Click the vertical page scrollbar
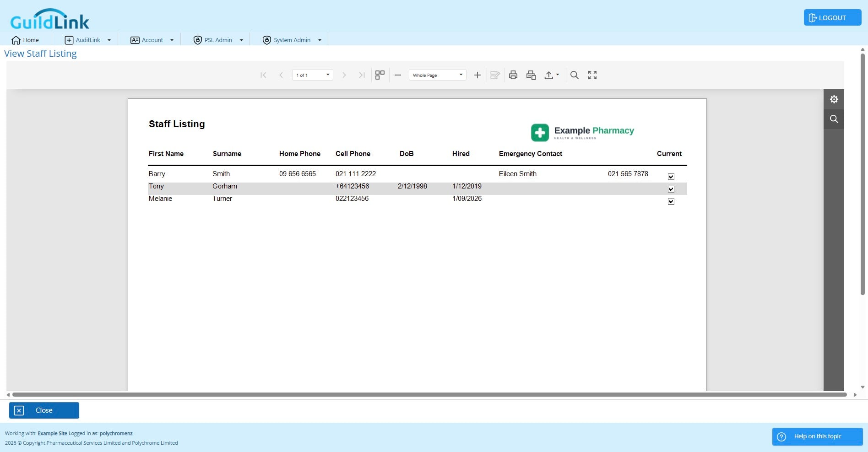 click(863, 174)
